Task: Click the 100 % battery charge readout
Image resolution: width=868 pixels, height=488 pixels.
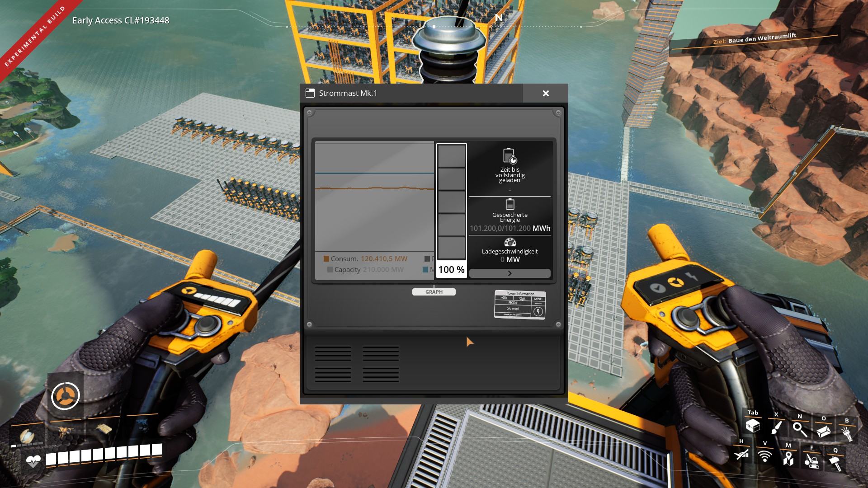Action: 451,269
